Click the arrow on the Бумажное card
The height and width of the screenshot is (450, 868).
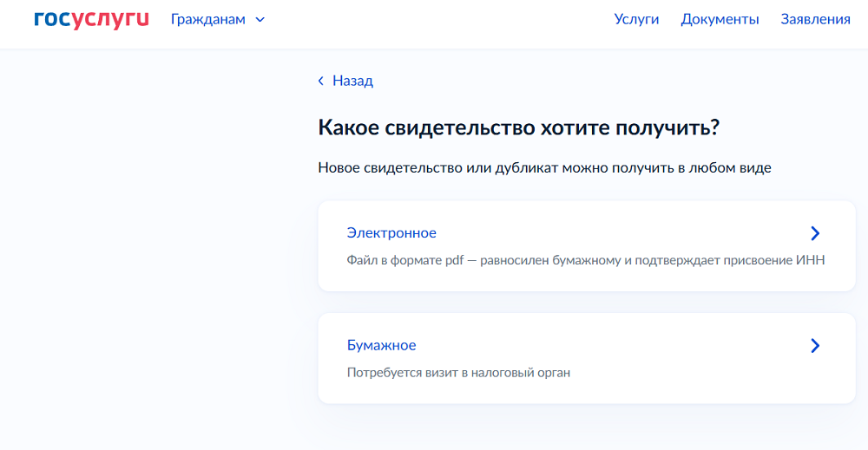(x=815, y=345)
